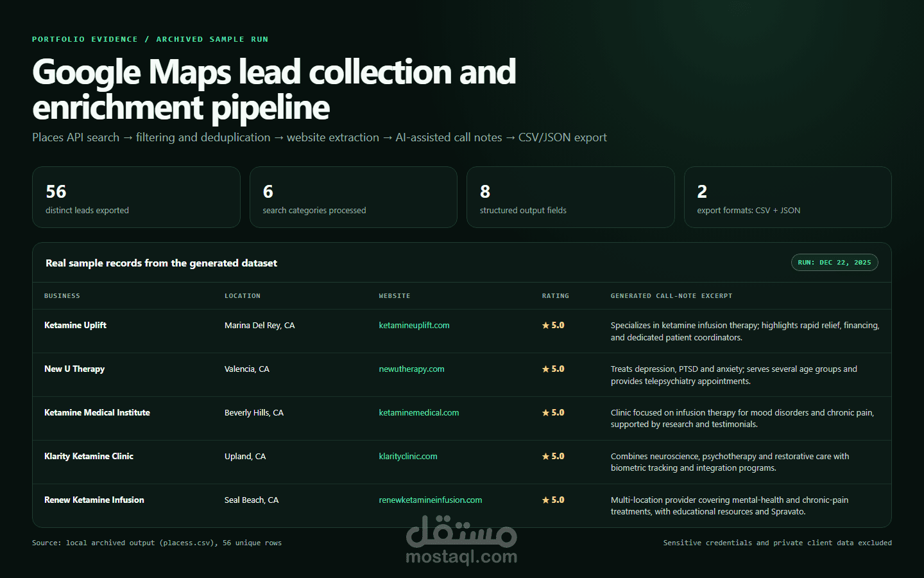Click the call note about dedicated patient coordinators
Image resolution: width=924 pixels, height=578 pixels.
tap(745, 331)
